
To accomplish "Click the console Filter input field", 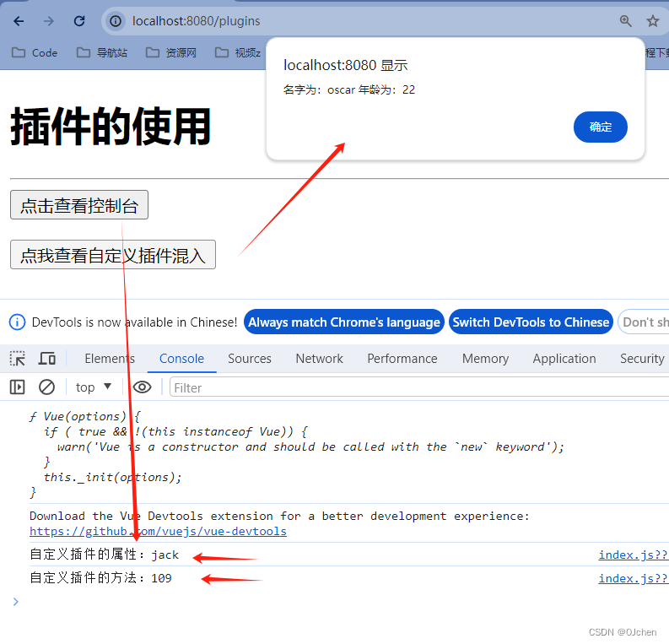I will click(419, 387).
